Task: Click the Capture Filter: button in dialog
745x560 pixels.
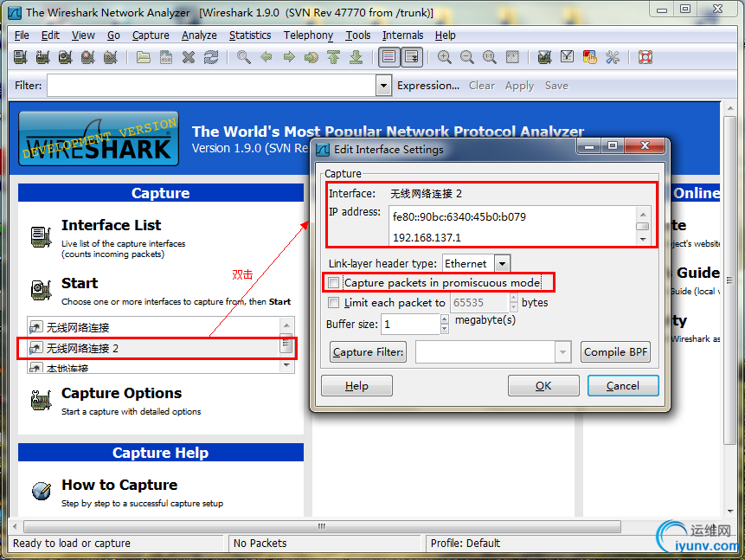Action: pos(369,352)
